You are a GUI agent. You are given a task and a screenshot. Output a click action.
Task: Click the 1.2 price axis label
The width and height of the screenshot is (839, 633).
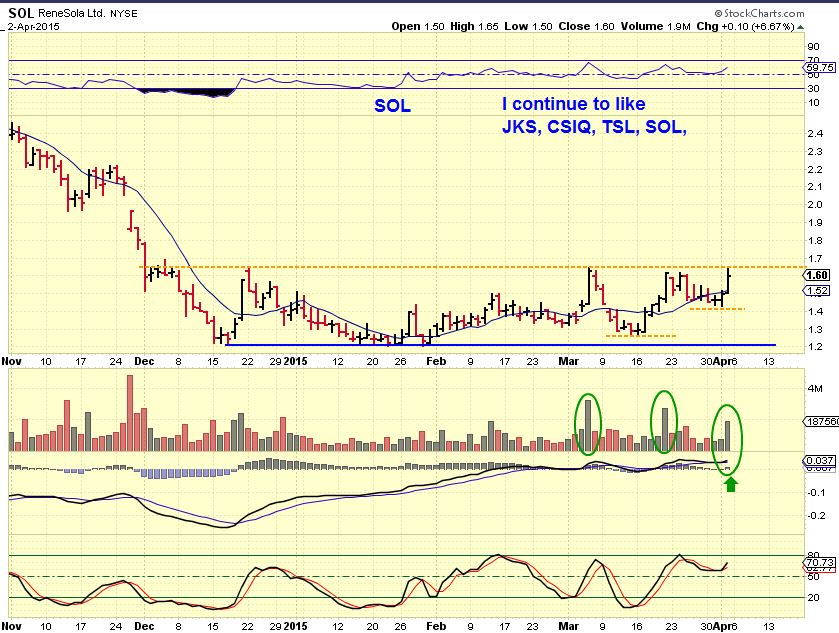click(x=815, y=346)
